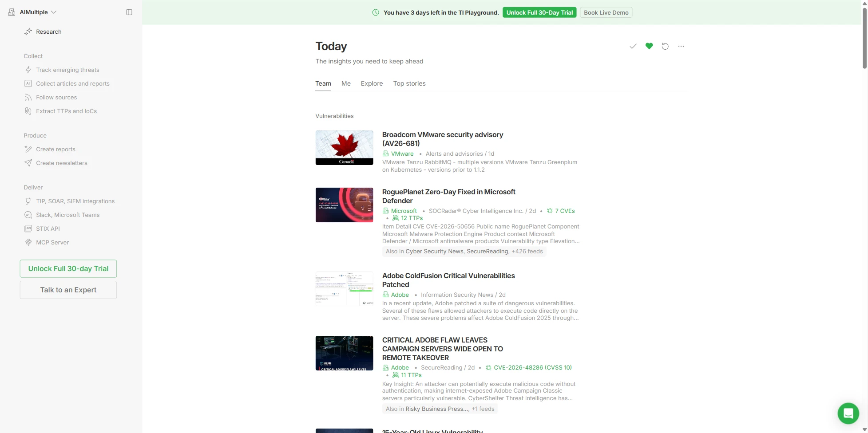The width and height of the screenshot is (868, 433).
Task: Open Broadcom VMware security advisory article
Action: 443,139
